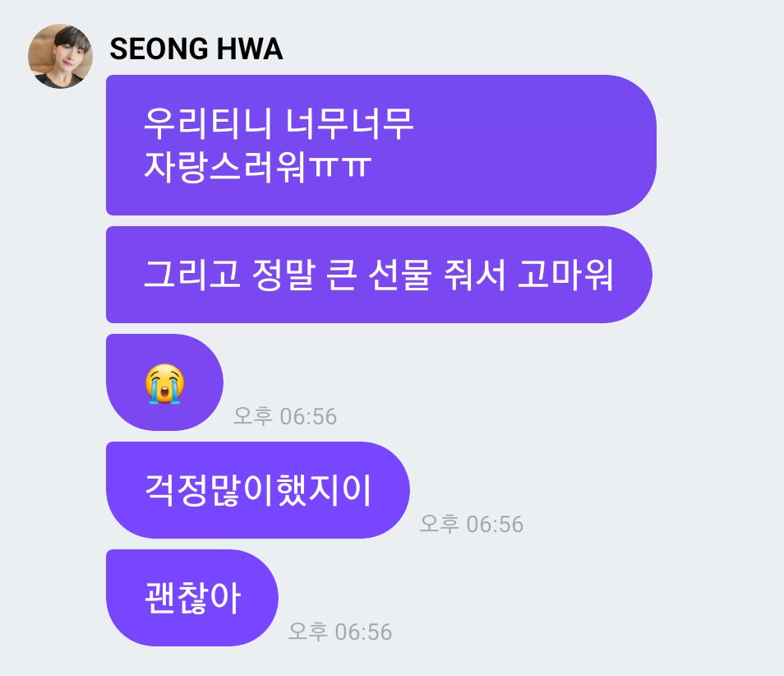Tap the word '그리고' in second message
The height and width of the screenshot is (676, 784).
(x=192, y=274)
